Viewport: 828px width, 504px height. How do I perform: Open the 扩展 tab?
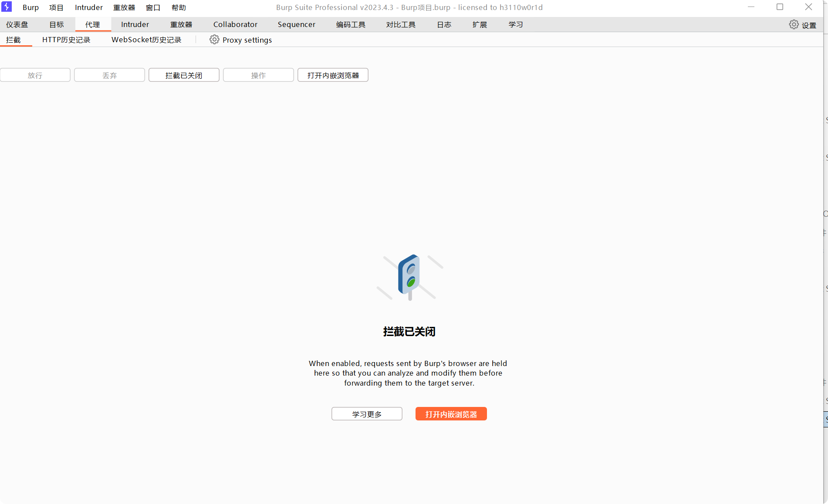tap(480, 24)
